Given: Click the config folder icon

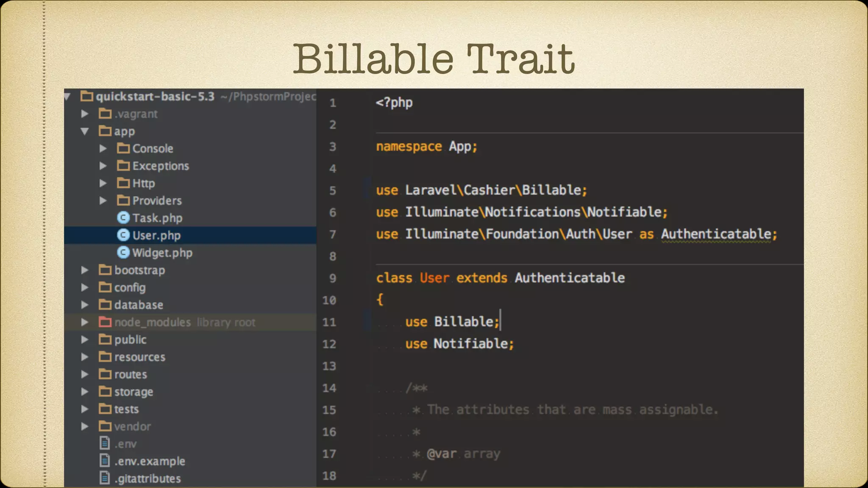Looking at the screenshot, I should coord(105,287).
